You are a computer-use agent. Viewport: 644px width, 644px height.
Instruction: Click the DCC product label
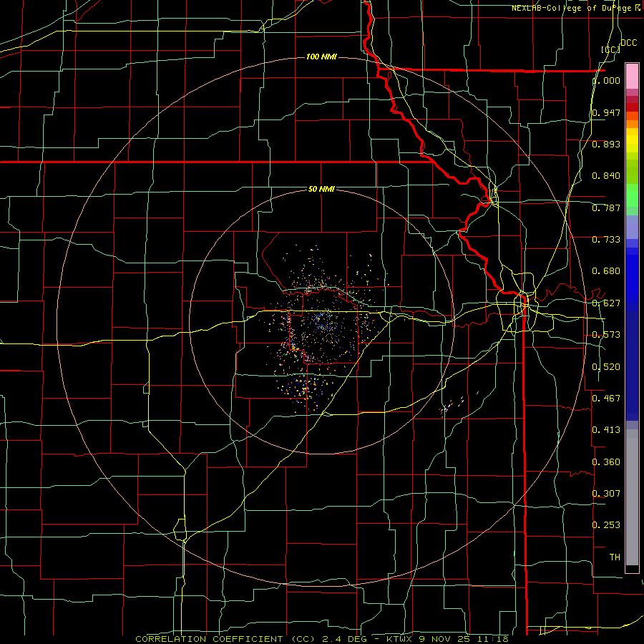coord(628,43)
